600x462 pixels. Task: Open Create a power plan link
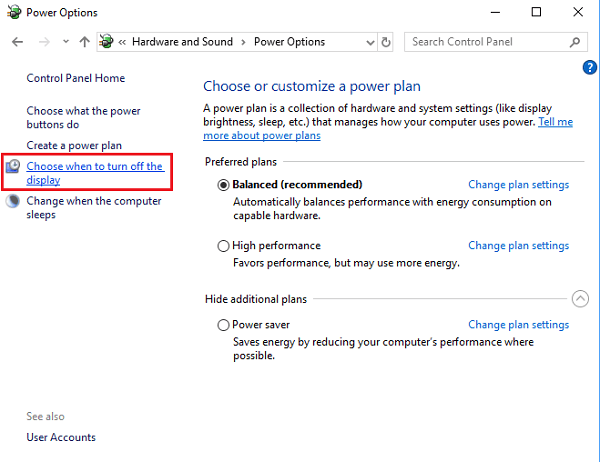click(74, 146)
